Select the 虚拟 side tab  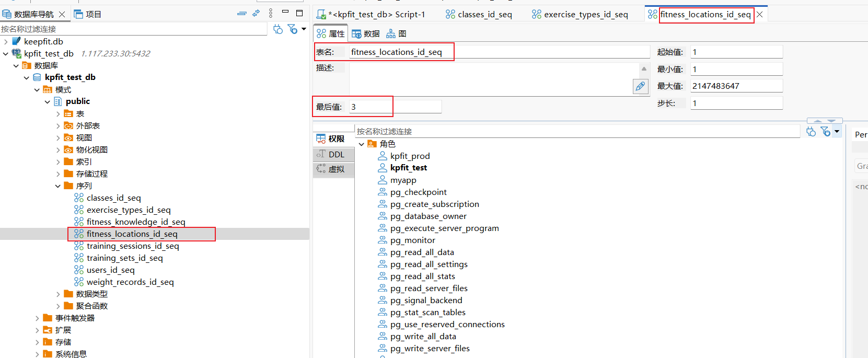tap(333, 169)
